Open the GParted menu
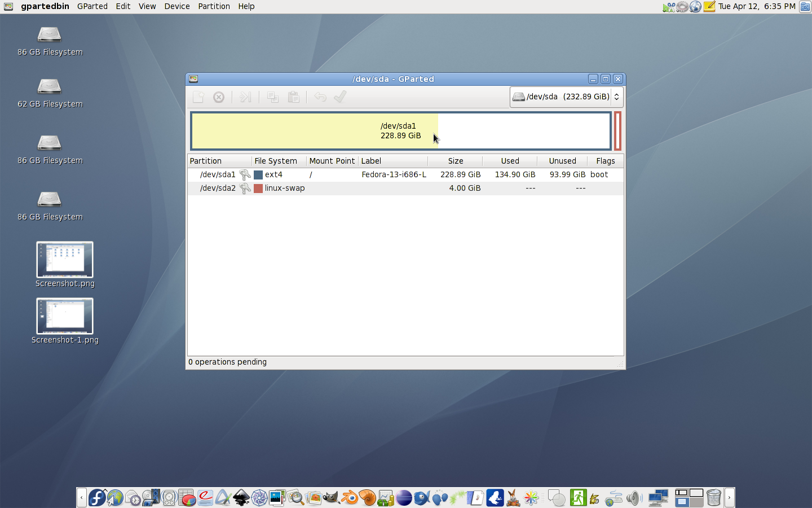This screenshot has width=812, height=508. 92,6
